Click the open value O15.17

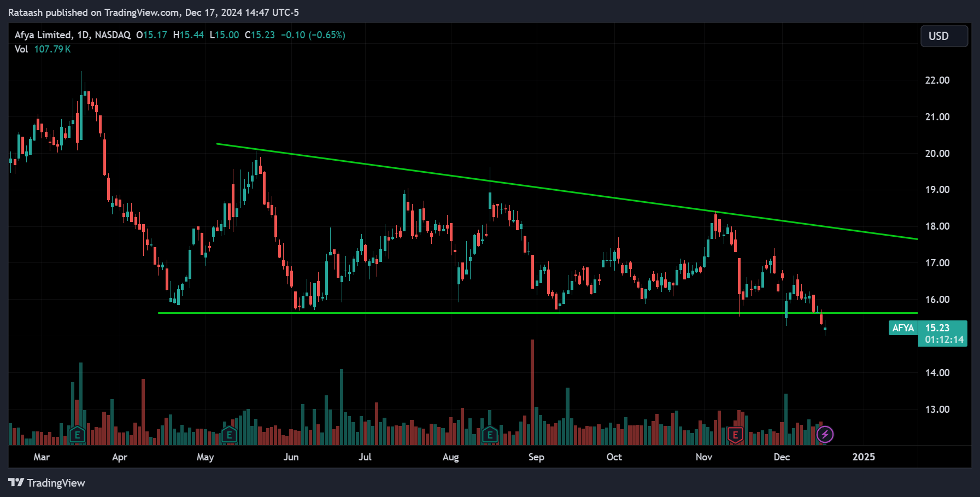point(151,35)
